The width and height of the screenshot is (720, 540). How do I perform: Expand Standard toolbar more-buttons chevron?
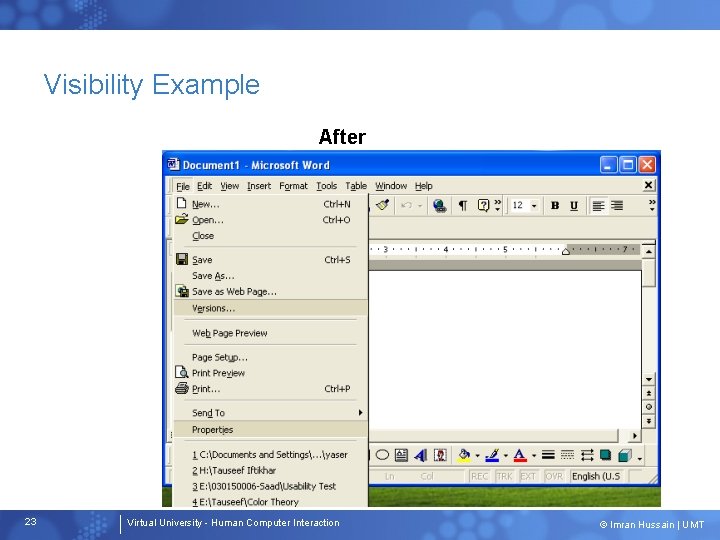click(x=498, y=205)
